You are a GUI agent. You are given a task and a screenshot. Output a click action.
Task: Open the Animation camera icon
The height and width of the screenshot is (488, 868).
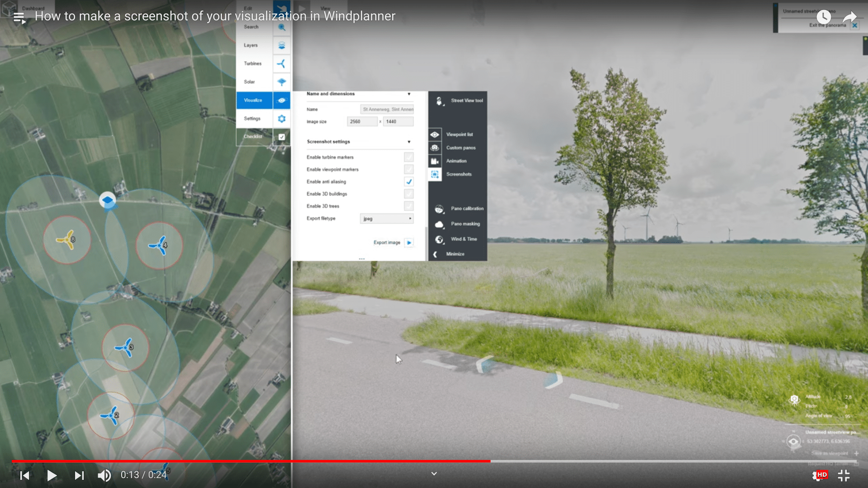click(x=435, y=161)
